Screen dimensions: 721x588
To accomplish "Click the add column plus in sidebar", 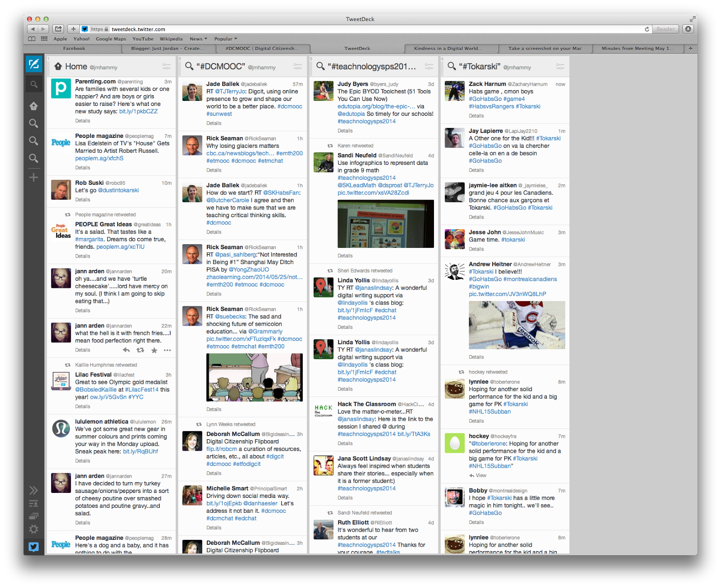I will pyautogui.click(x=34, y=178).
